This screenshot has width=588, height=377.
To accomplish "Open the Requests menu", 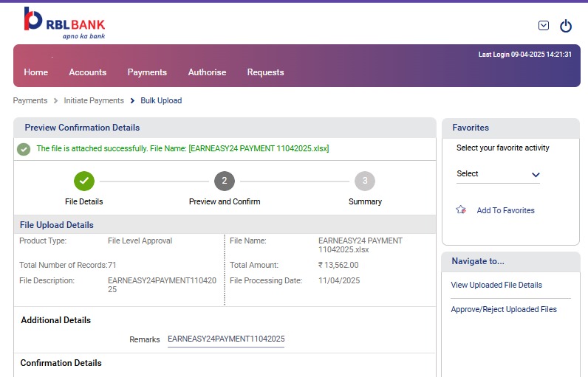I will (265, 72).
